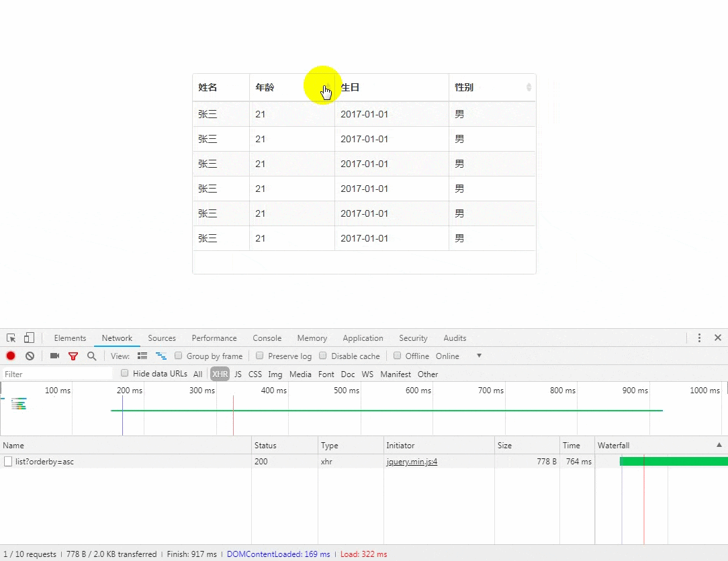Sort table by 年龄 column arrows
Viewport: 728px width, 561px height.
tap(328, 87)
